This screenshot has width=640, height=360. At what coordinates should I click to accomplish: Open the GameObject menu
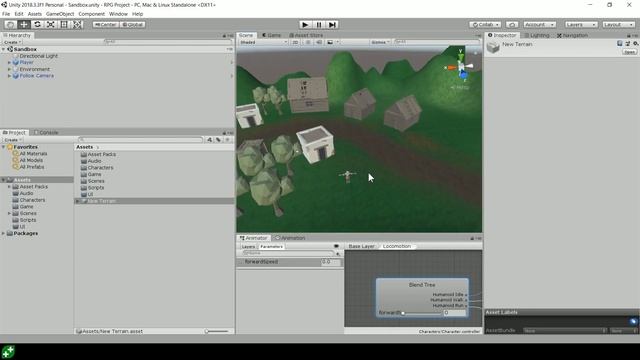coord(60,14)
